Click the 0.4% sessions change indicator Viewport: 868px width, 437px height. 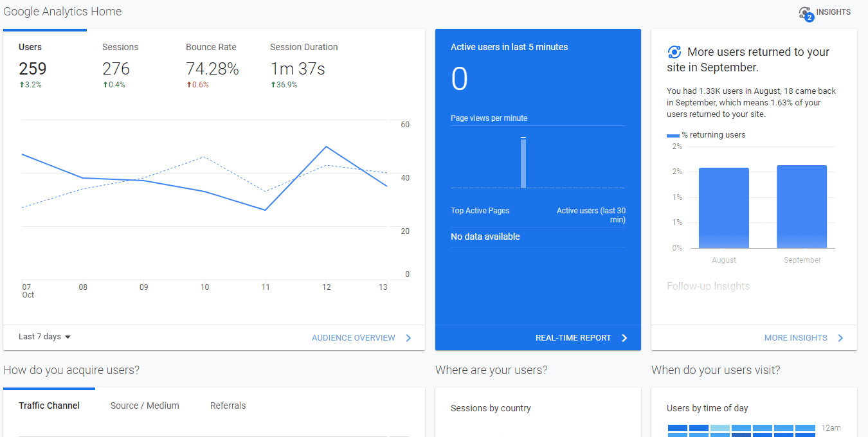point(114,85)
